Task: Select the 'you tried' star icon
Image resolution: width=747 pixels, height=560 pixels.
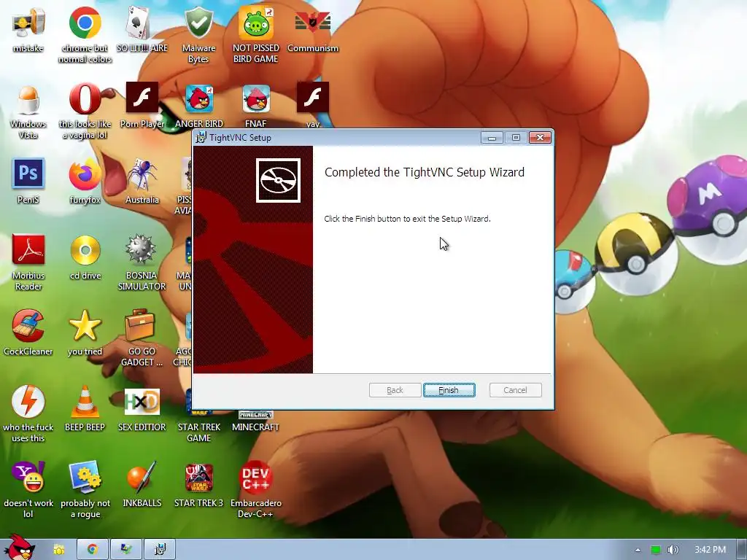Action: click(85, 332)
